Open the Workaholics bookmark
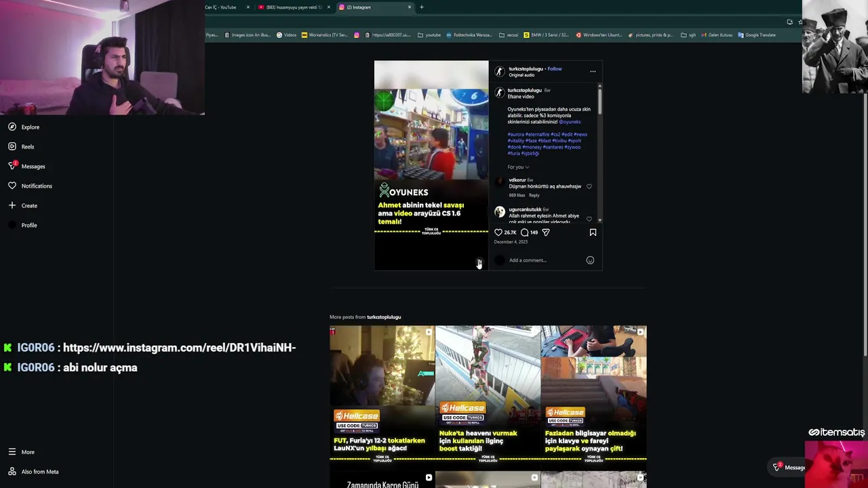The height and width of the screenshot is (488, 868). (325, 35)
